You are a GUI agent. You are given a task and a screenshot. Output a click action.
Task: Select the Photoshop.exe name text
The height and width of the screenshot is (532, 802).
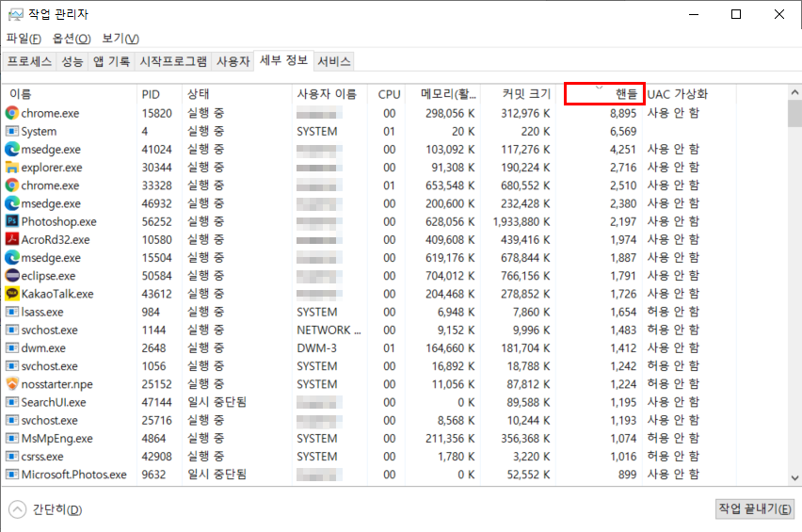(58, 221)
